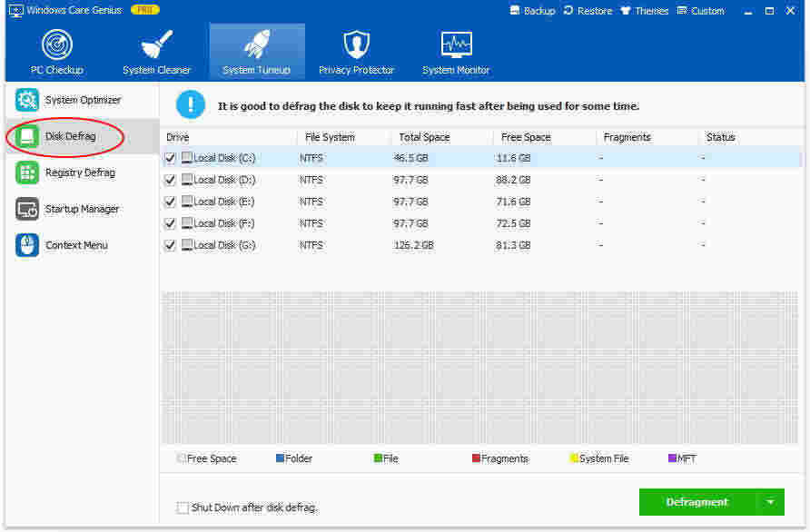Click the 126.2 GB total space cell
Screen dimensions: 810x532
pyautogui.click(x=414, y=245)
